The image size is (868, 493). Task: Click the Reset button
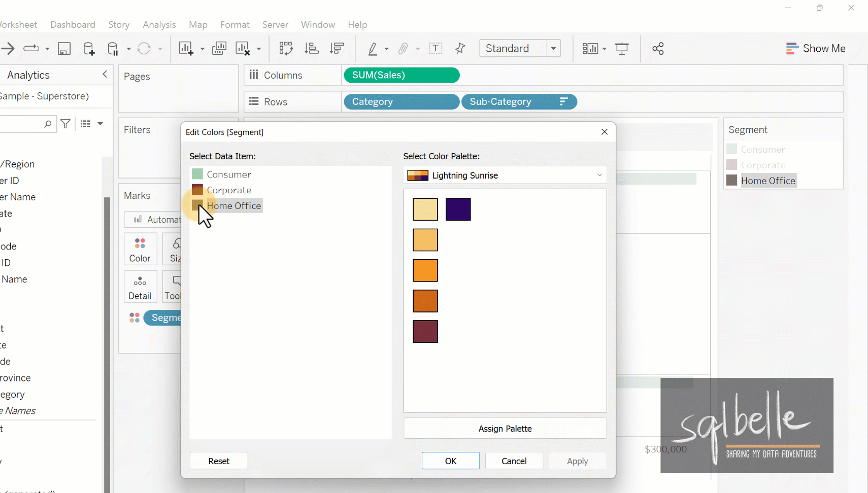[x=219, y=461]
